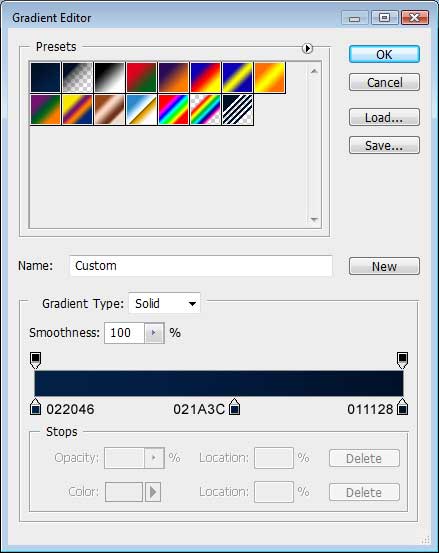This screenshot has width=439, height=553.
Task: Select the 021A3C middle color stop
Action: coord(234,407)
